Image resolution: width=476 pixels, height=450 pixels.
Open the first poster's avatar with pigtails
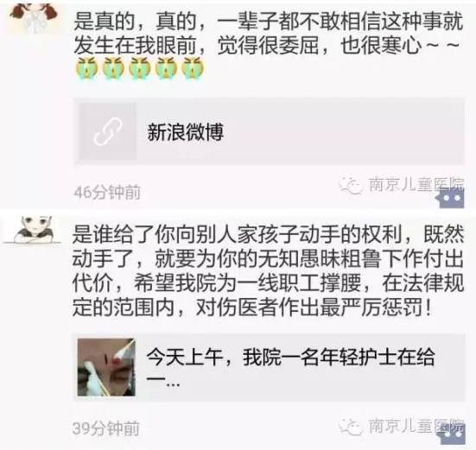point(34,16)
